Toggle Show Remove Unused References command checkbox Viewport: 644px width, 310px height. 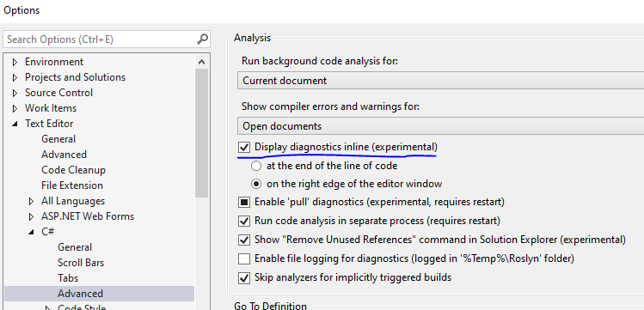click(x=244, y=240)
